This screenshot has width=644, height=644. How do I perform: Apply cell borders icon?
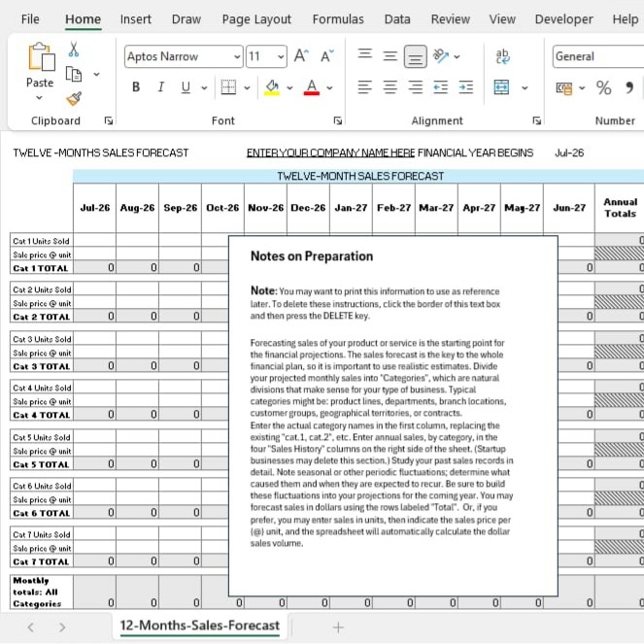228,87
